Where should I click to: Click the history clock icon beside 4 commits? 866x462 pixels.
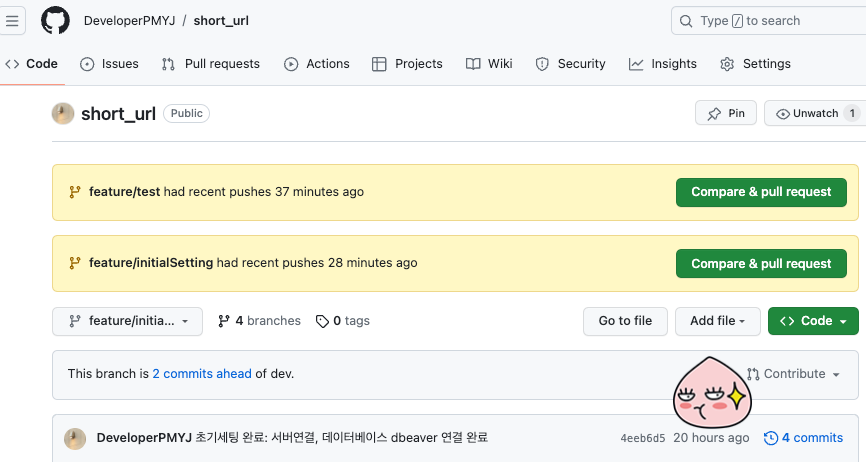pos(770,438)
